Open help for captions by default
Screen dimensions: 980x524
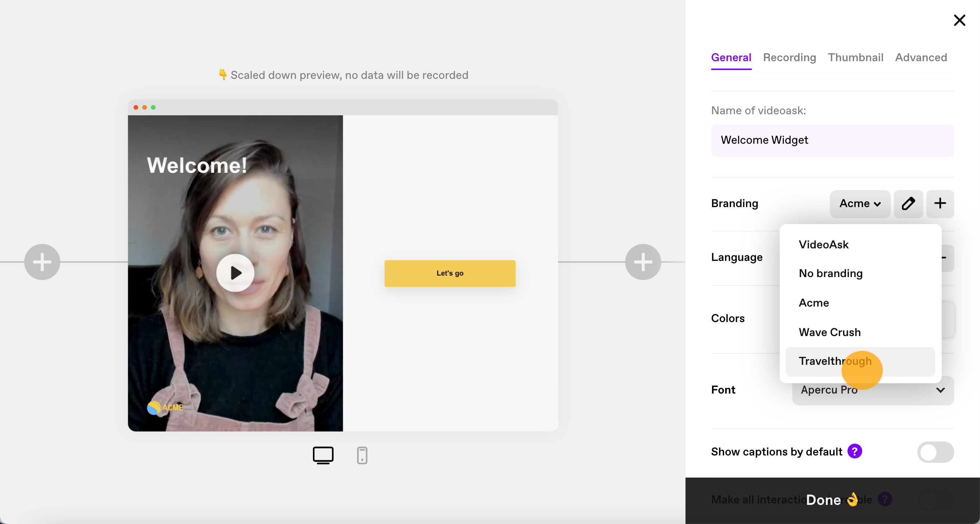tap(854, 452)
